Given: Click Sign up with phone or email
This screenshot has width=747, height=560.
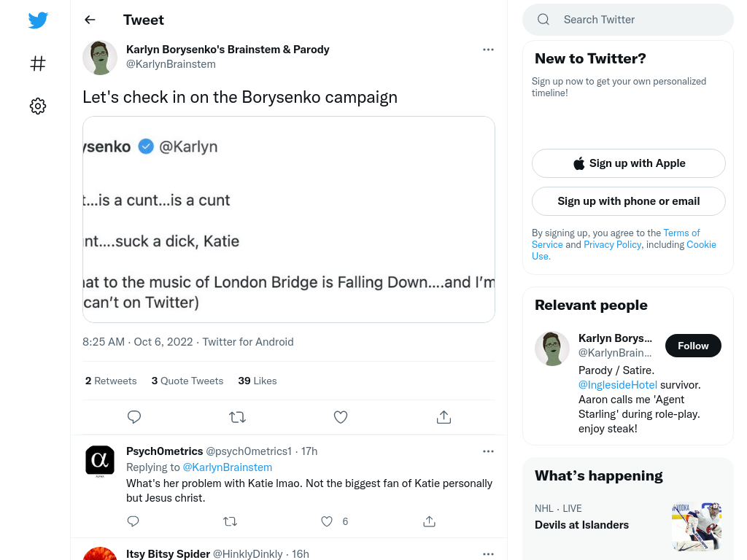Looking at the screenshot, I should [628, 201].
